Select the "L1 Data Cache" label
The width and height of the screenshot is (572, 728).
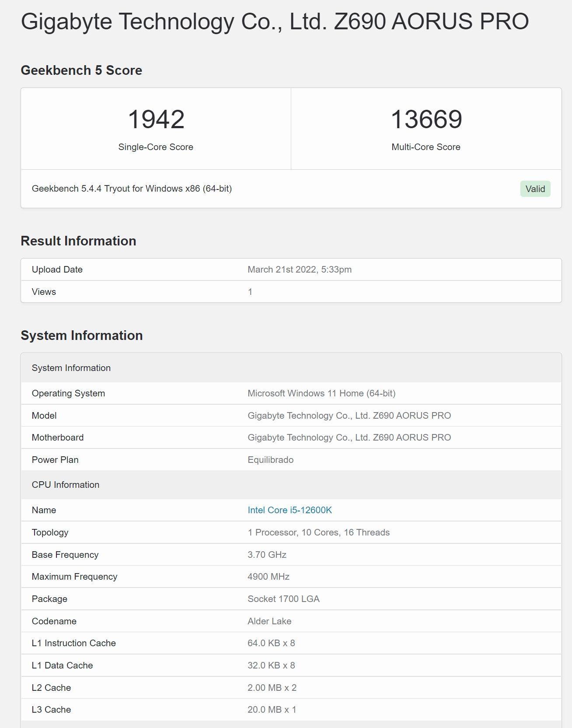tap(62, 665)
